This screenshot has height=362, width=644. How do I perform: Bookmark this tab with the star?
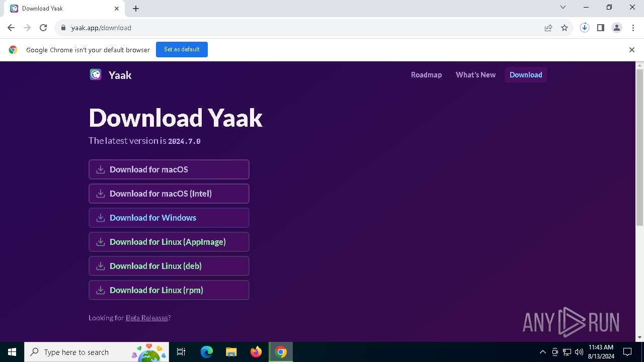(x=565, y=28)
